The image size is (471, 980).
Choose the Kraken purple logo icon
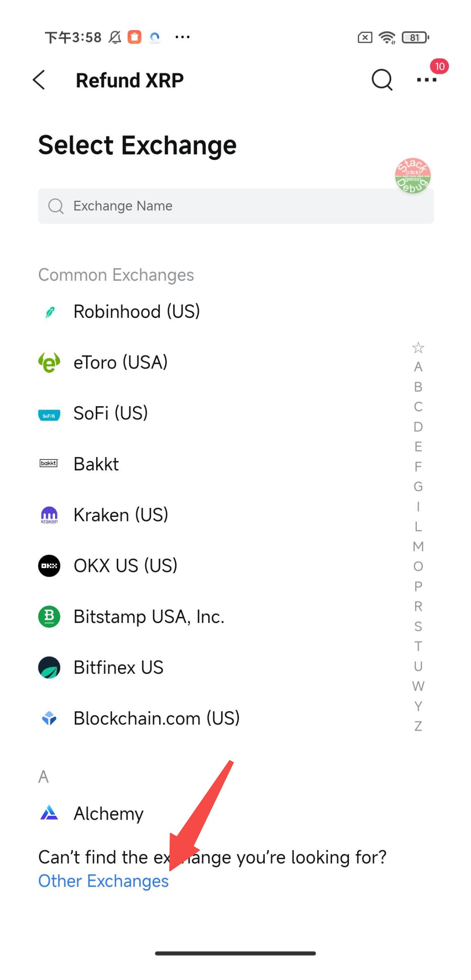pos(49,515)
